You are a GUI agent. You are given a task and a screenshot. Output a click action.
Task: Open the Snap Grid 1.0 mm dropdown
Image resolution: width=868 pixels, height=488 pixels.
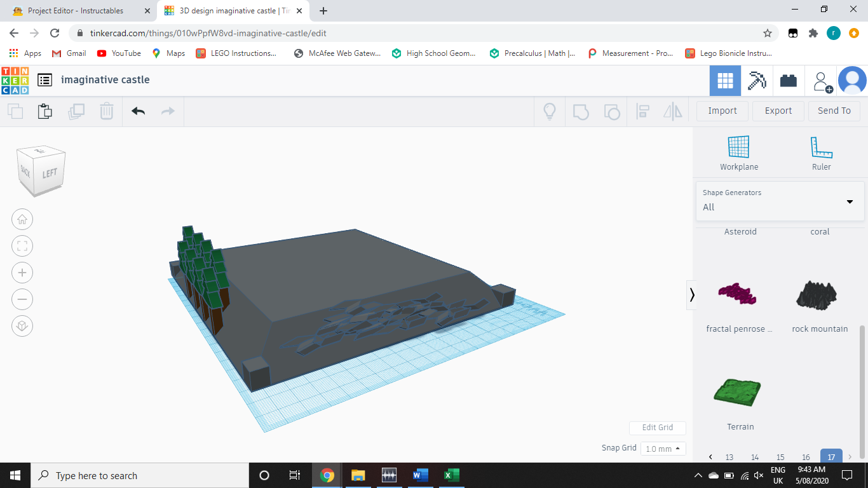click(663, 449)
